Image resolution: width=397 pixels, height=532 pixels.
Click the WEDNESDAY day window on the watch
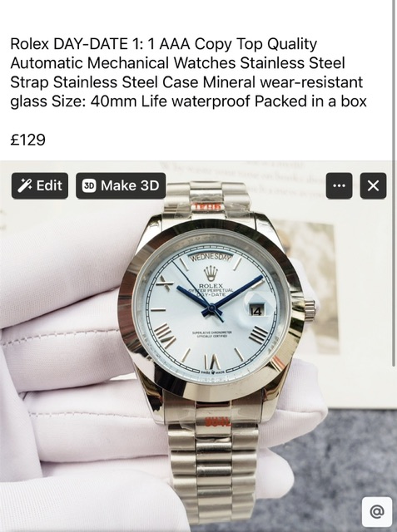click(210, 258)
